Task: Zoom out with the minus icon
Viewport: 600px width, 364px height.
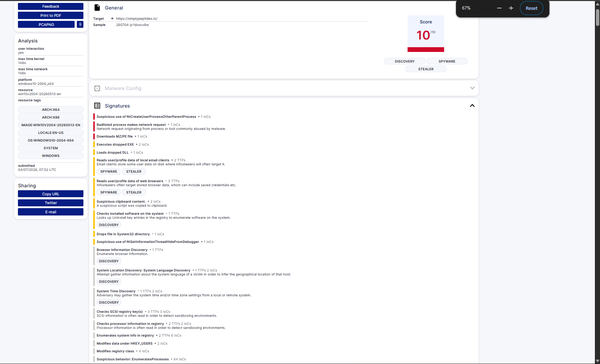Action: pyautogui.click(x=499, y=8)
